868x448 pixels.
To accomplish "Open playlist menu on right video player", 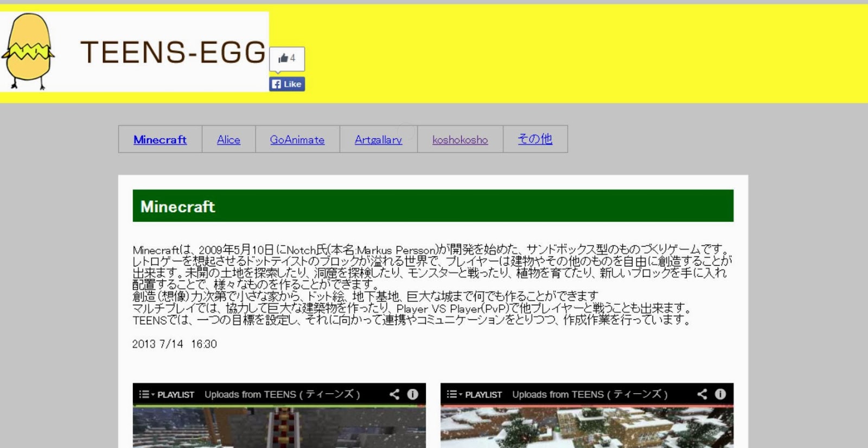I will coord(474,394).
